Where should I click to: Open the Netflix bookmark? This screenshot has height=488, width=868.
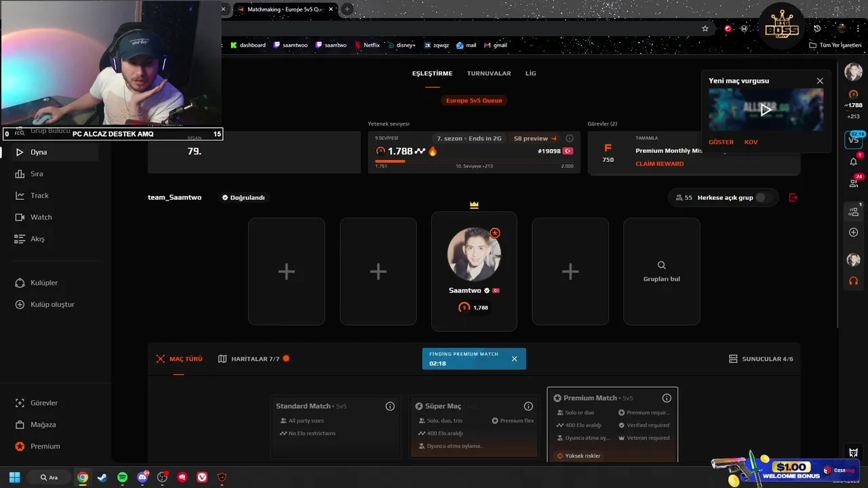click(x=367, y=45)
